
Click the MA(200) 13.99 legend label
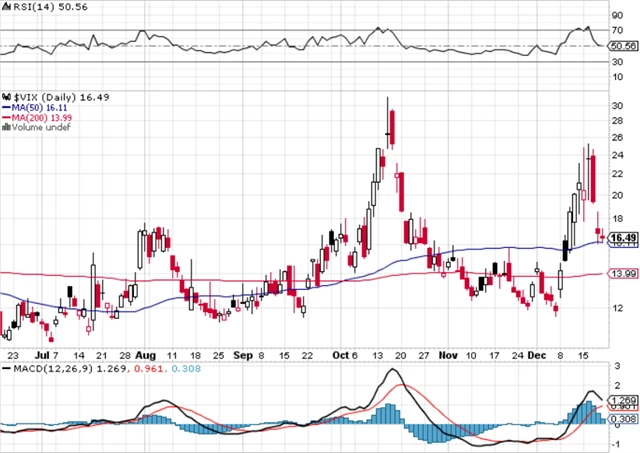click(x=42, y=117)
